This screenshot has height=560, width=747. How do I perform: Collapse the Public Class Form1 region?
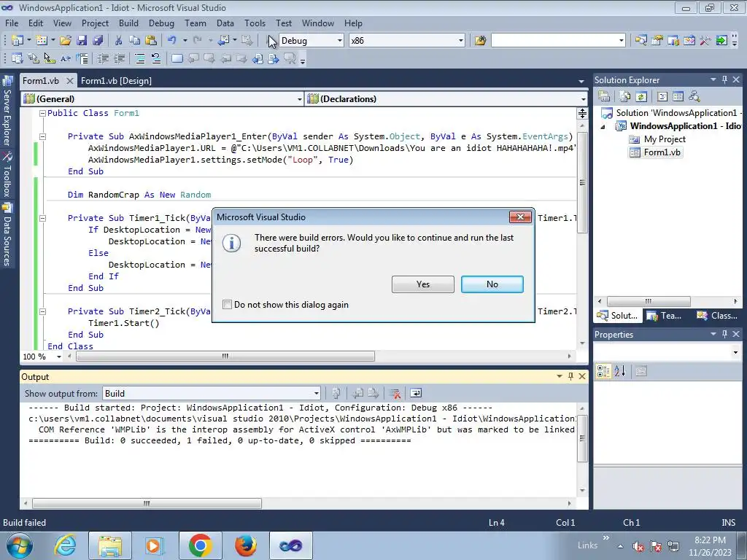point(42,113)
